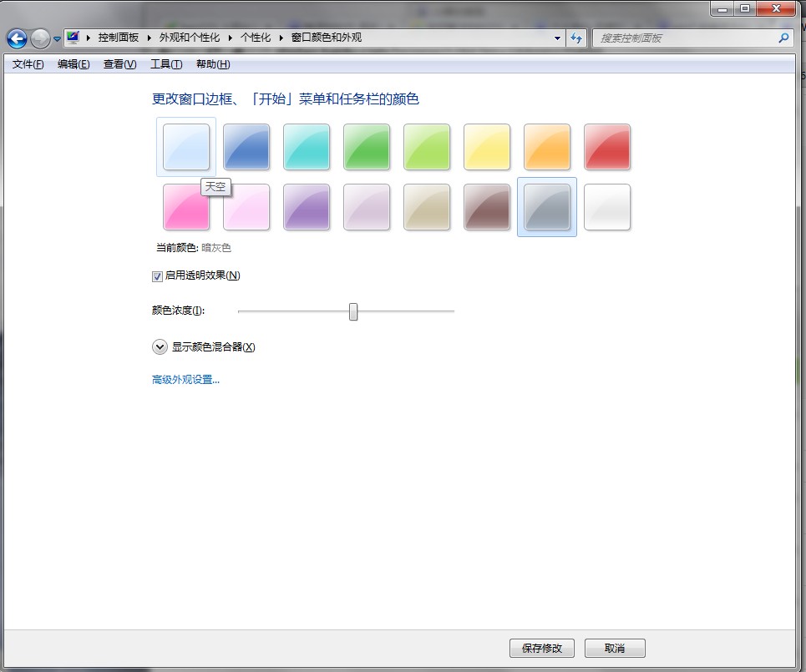Viewport: 806px width, 672px height.
Task: Expand the address bar history dropdown
Action: (x=557, y=38)
